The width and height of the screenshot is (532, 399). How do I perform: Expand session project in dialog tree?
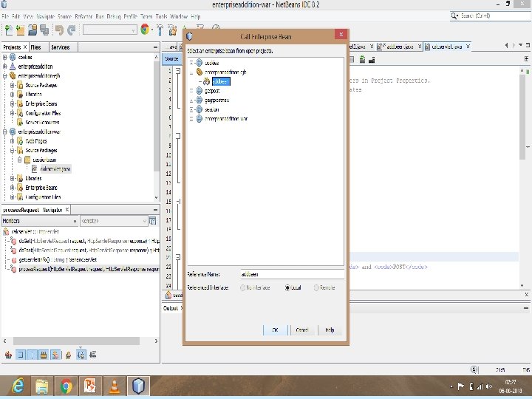[191, 109]
